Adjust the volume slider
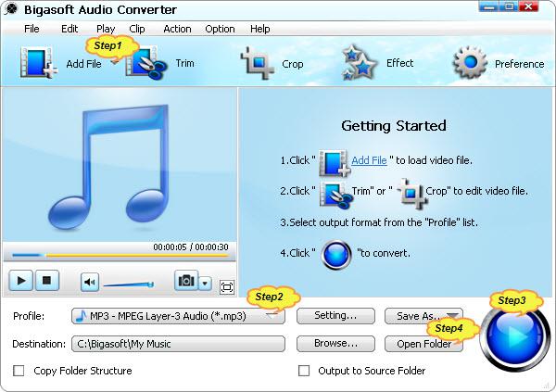 [129, 285]
